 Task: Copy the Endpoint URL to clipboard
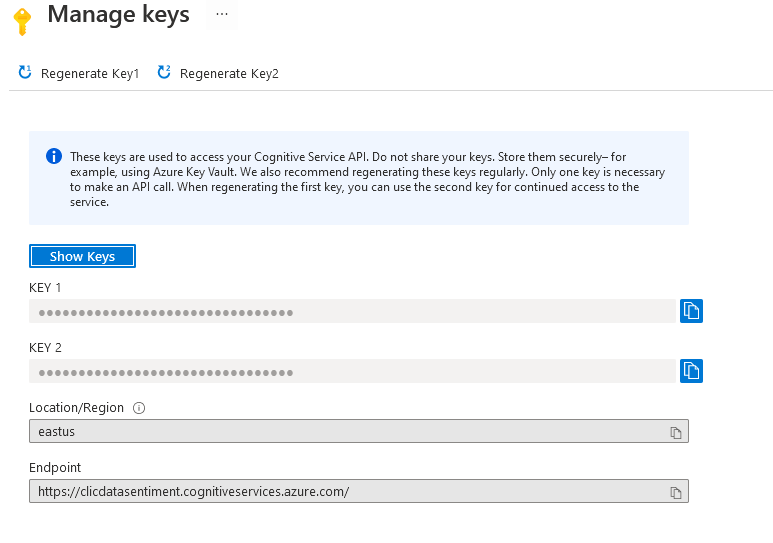coord(675,492)
